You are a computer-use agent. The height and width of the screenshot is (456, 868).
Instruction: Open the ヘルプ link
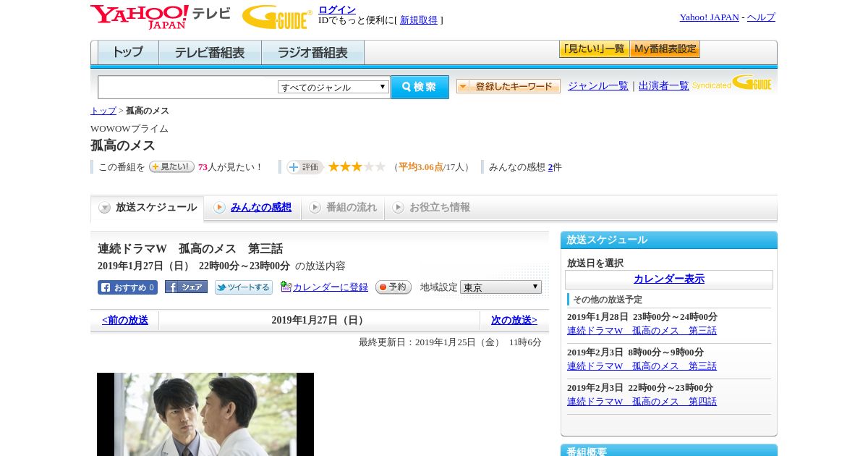coord(761,17)
